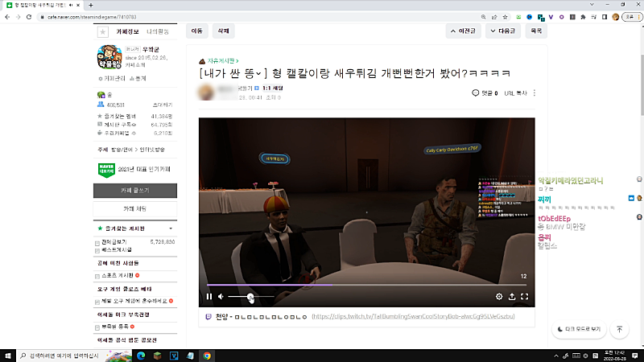Expand the post title category dropdown arrow
Screen dimensions: 644x362
[258, 73]
